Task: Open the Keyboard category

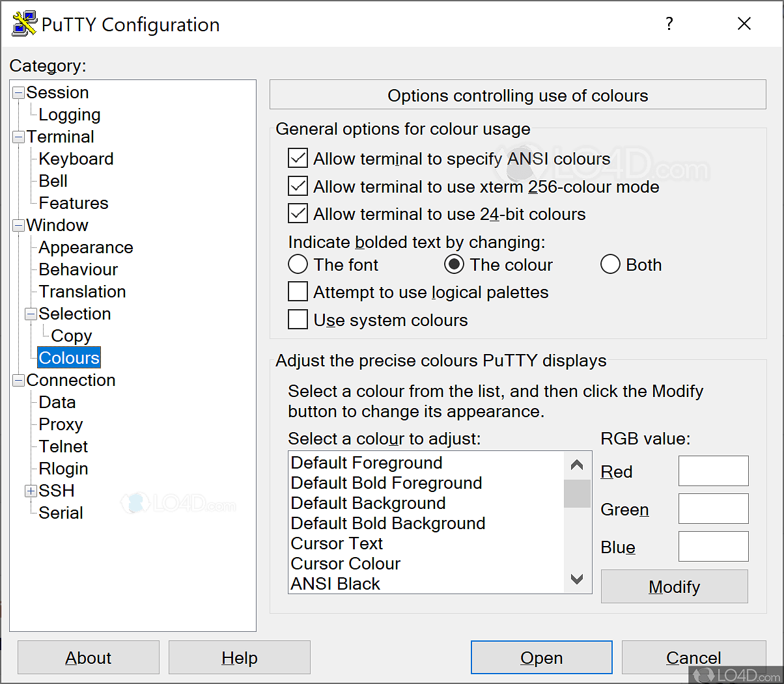Action: coord(76,159)
